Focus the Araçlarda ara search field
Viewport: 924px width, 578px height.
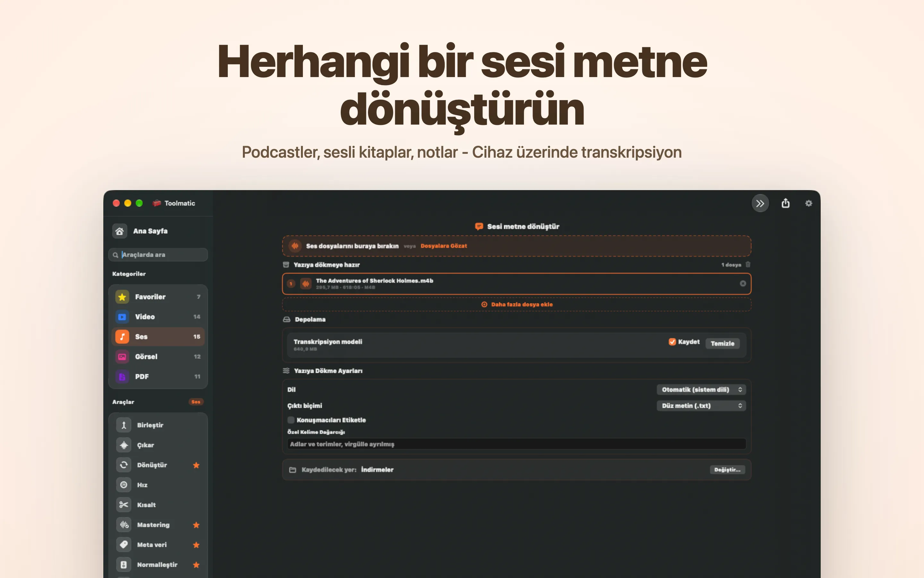(x=158, y=255)
